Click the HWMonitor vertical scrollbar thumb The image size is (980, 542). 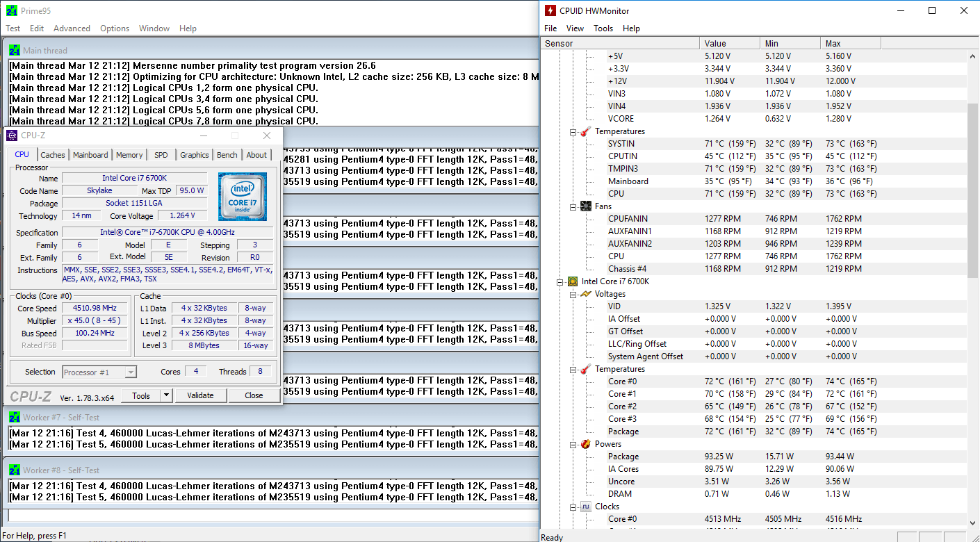point(973,190)
